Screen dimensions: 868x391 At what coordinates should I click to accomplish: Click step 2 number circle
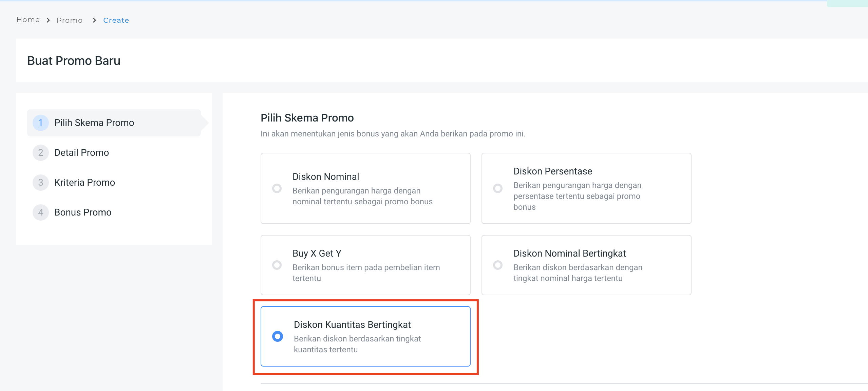point(40,153)
